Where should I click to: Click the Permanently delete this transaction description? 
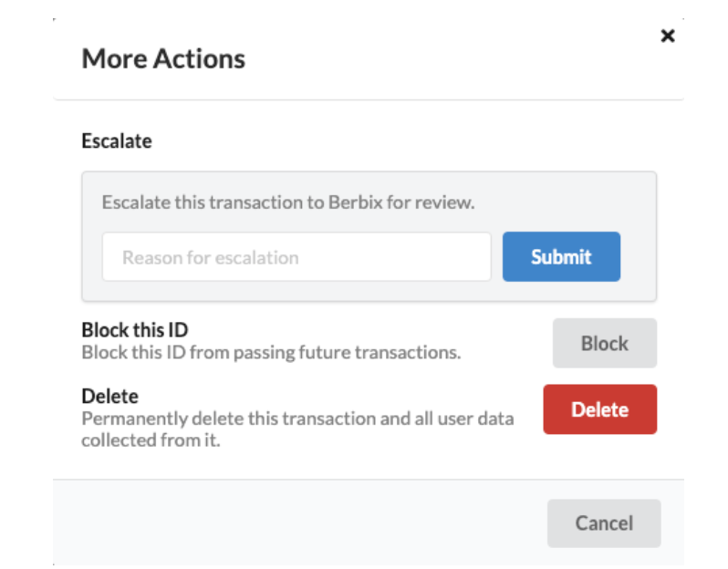coord(297,429)
